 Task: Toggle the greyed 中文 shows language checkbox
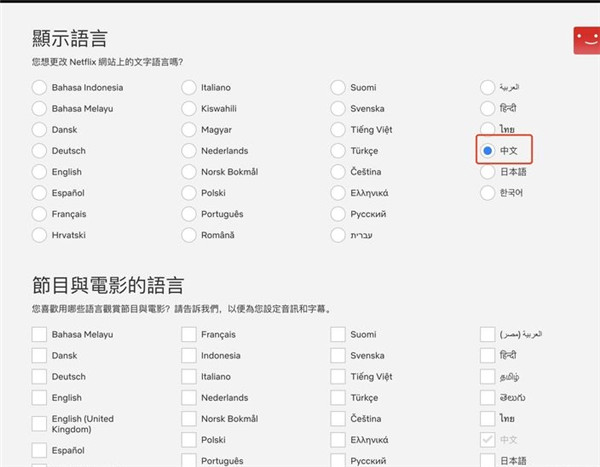coord(488,439)
